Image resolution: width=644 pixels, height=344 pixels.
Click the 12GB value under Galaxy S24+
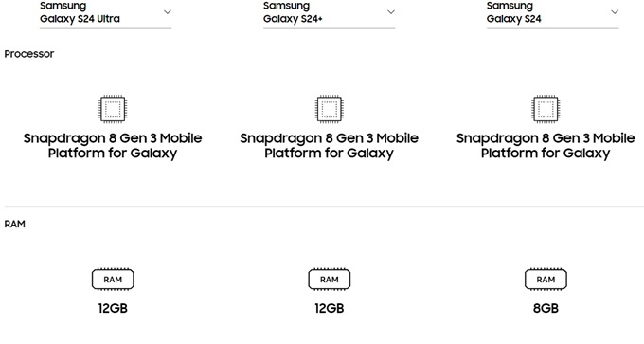[x=329, y=308]
